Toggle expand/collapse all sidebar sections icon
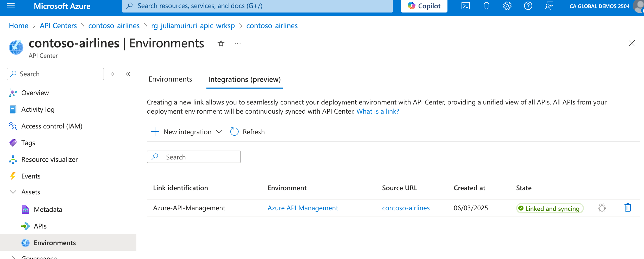644x259 pixels. pyautogui.click(x=112, y=74)
